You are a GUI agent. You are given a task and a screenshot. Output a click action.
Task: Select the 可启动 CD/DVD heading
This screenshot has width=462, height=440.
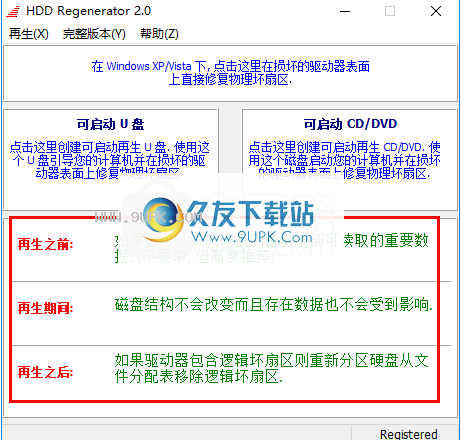[x=350, y=124]
